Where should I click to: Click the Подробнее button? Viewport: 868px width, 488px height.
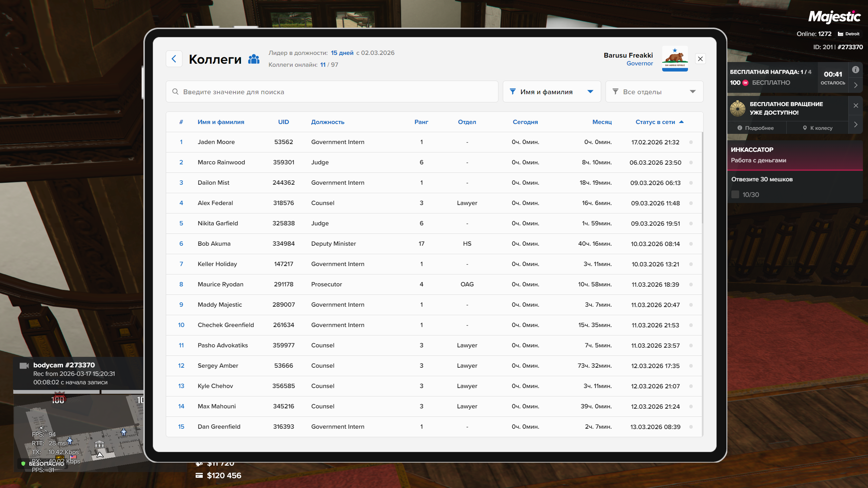[756, 128]
